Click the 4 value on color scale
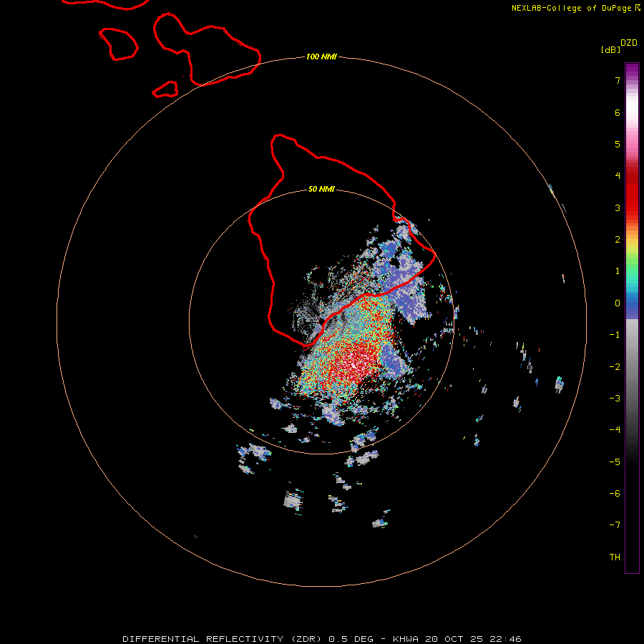The height and width of the screenshot is (644, 644). [x=618, y=176]
